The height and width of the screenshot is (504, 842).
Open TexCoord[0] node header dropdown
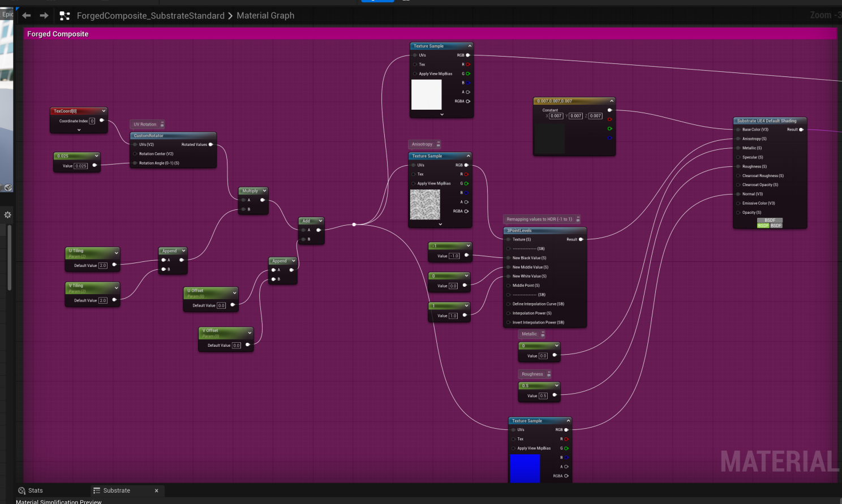(104, 111)
